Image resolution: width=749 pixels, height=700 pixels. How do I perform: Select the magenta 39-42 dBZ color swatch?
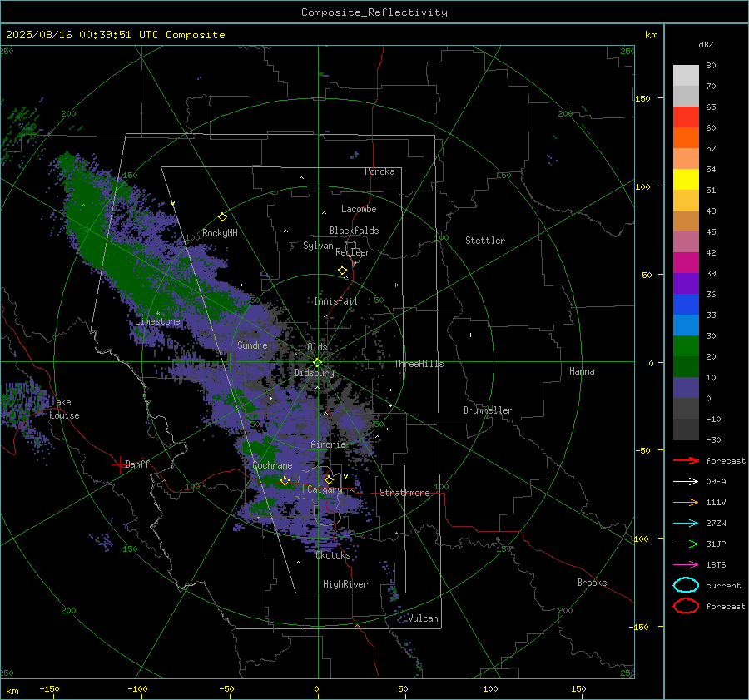pyautogui.click(x=686, y=263)
